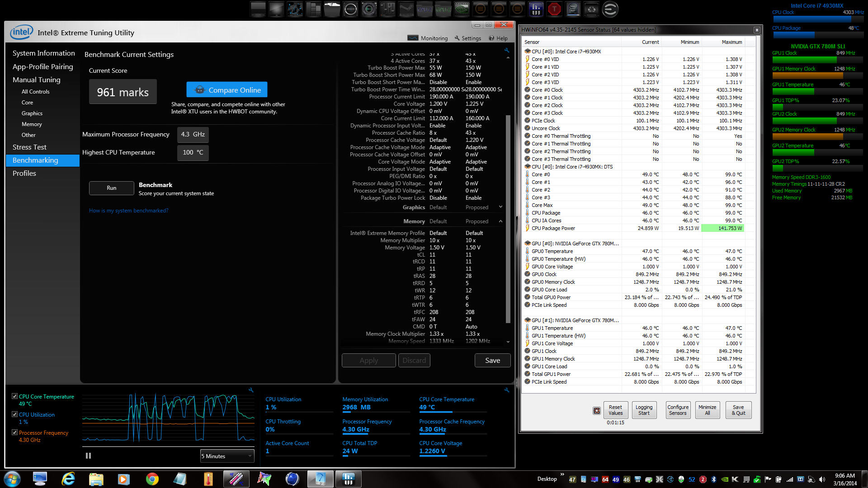Open folder icon in top dock

point(332,9)
